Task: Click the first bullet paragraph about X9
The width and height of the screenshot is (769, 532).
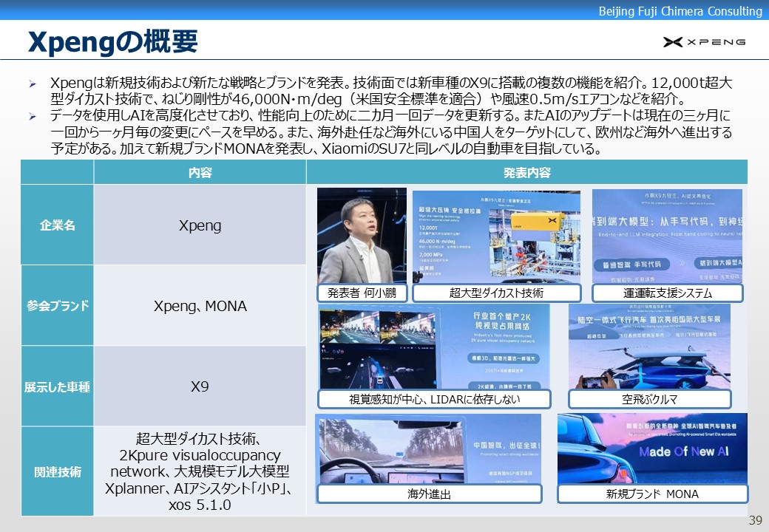Action: click(x=391, y=91)
